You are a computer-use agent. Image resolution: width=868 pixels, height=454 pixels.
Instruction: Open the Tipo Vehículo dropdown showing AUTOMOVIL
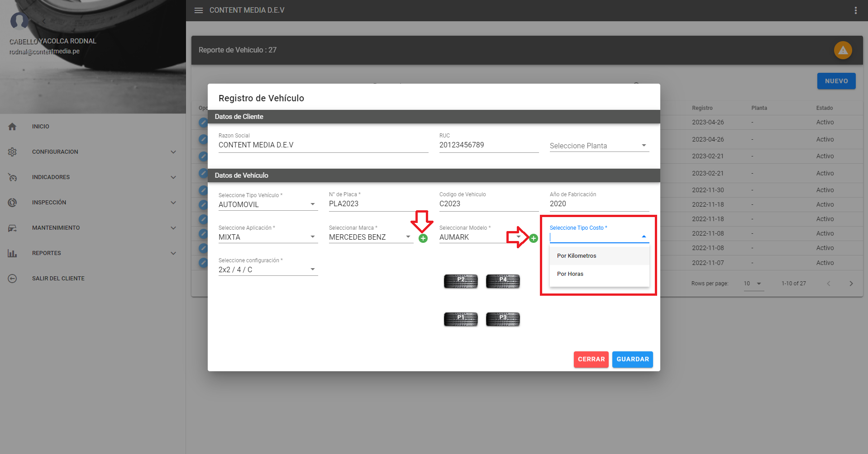pos(267,204)
